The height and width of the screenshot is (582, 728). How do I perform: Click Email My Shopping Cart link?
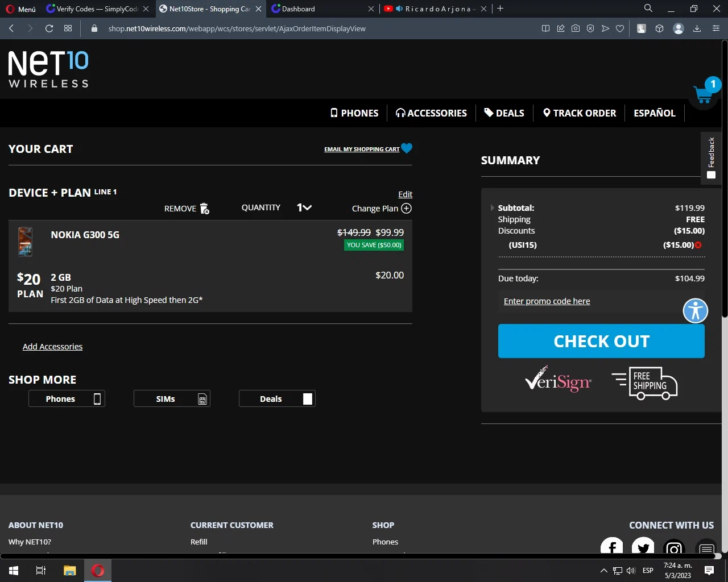362,149
